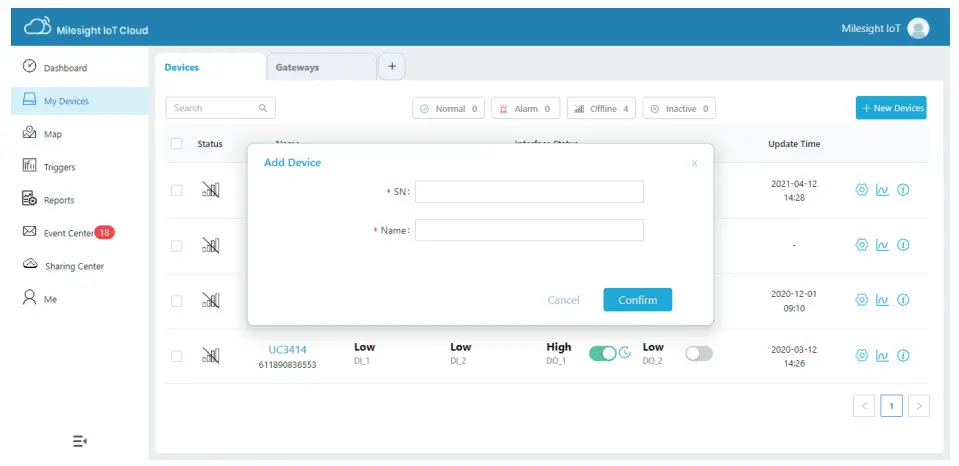Select My Devices in sidebar
The height and width of the screenshot is (466, 959).
[x=80, y=101]
